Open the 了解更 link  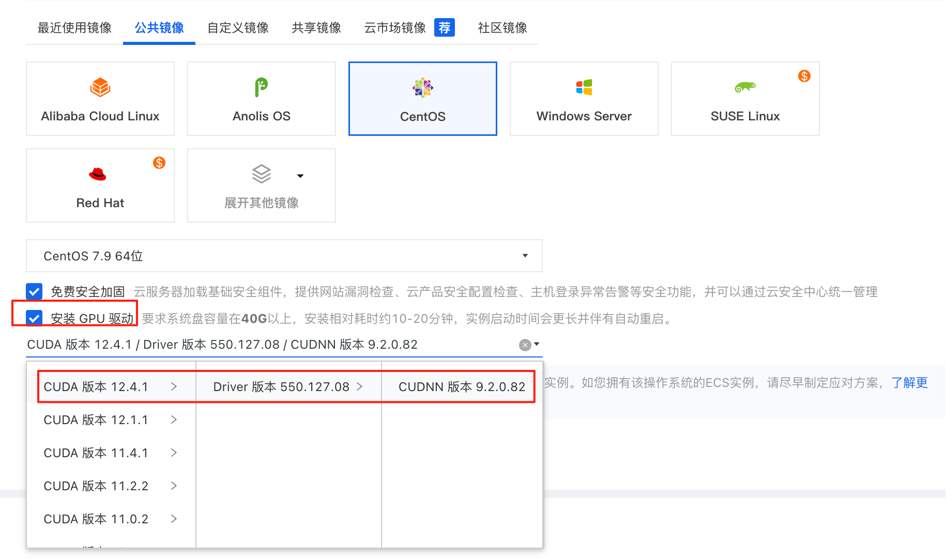click(909, 383)
